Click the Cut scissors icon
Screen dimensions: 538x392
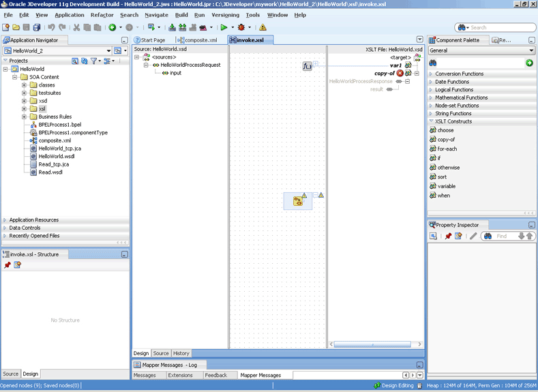coord(76,27)
